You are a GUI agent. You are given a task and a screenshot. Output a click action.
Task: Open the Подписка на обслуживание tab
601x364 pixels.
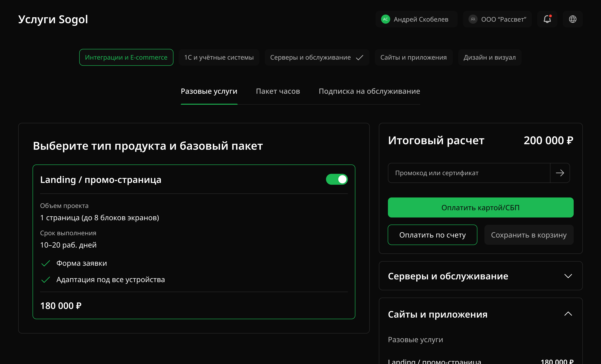pyautogui.click(x=369, y=91)
